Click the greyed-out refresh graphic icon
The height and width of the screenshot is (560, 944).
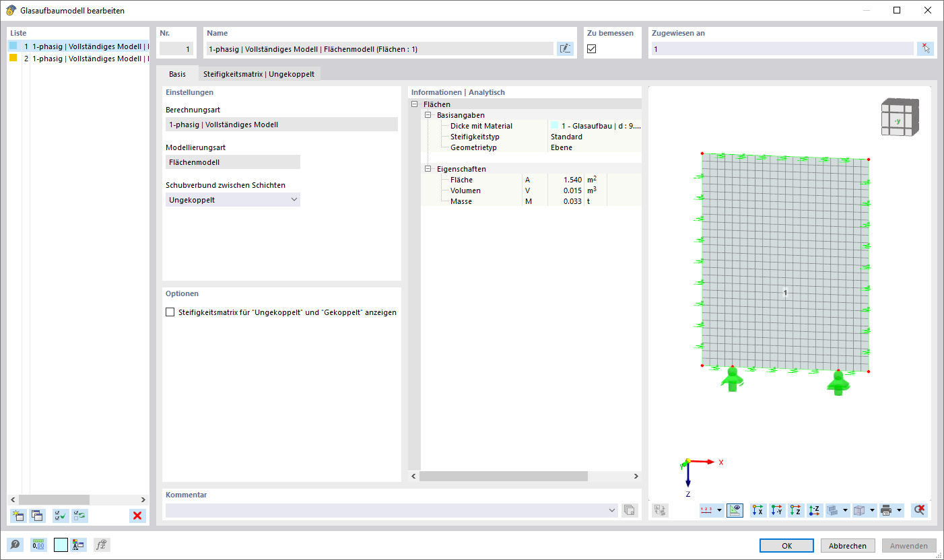660,510
